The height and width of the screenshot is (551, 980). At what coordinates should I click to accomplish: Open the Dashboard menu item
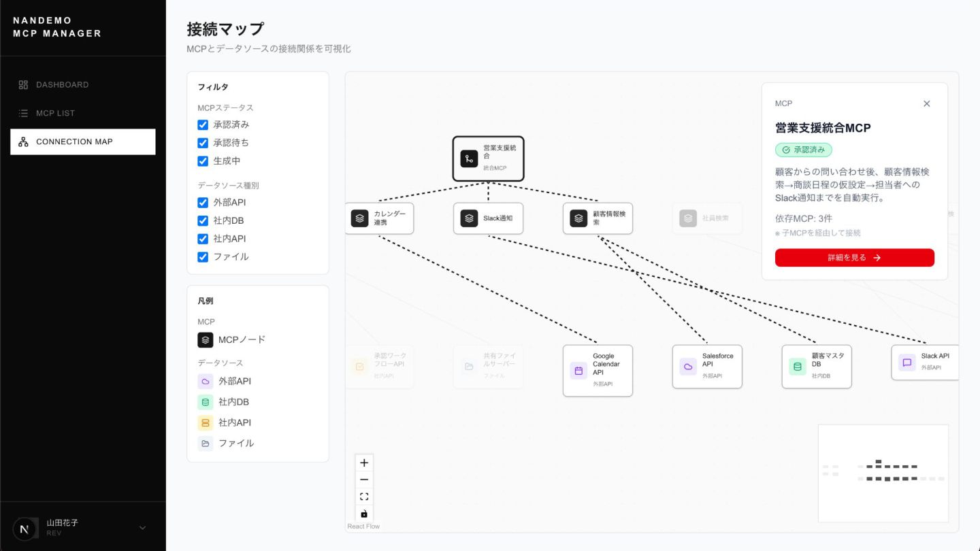[x=63, y=85]
